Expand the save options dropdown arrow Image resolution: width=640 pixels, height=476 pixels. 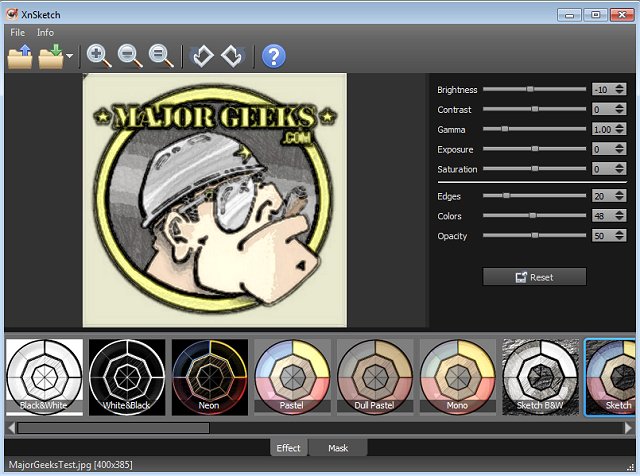coord(70,56)
